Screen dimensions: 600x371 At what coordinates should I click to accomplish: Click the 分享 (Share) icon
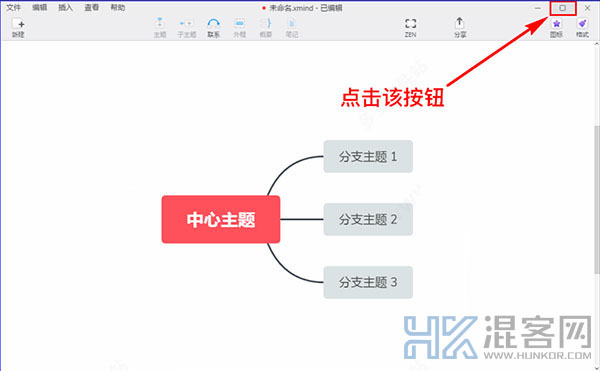click(460, 27)
